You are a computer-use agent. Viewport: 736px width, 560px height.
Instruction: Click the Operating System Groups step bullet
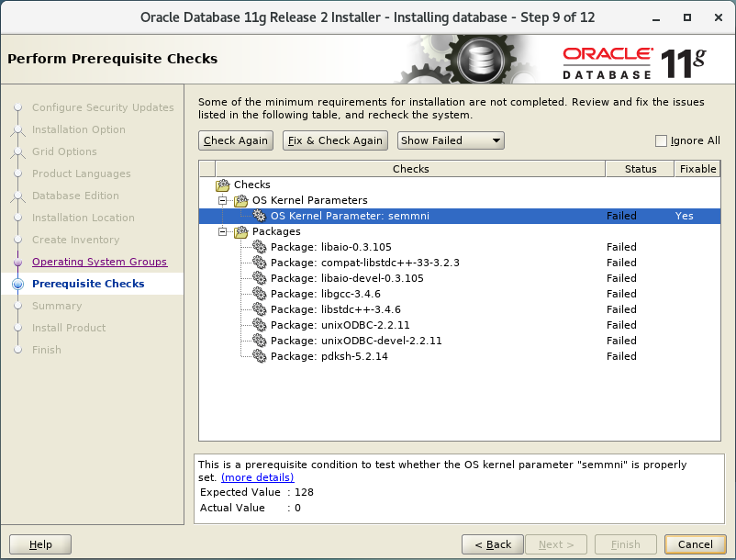17,262
